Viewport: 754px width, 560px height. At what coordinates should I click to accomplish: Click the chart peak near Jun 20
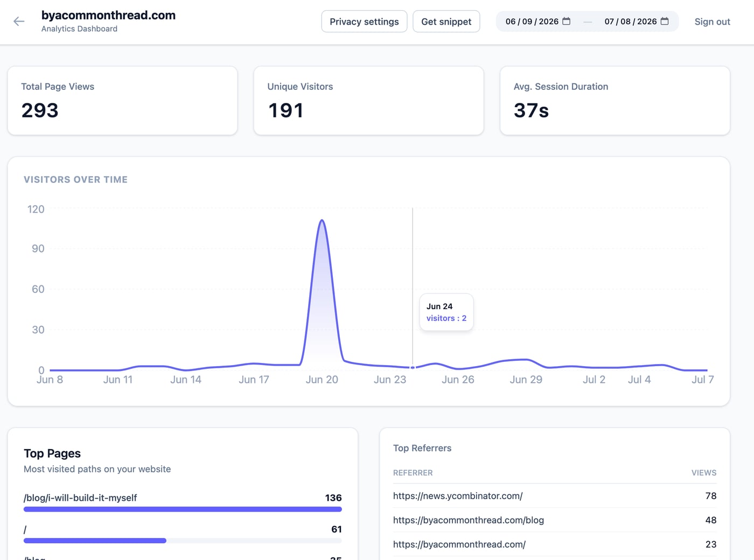tap(322, 220)
